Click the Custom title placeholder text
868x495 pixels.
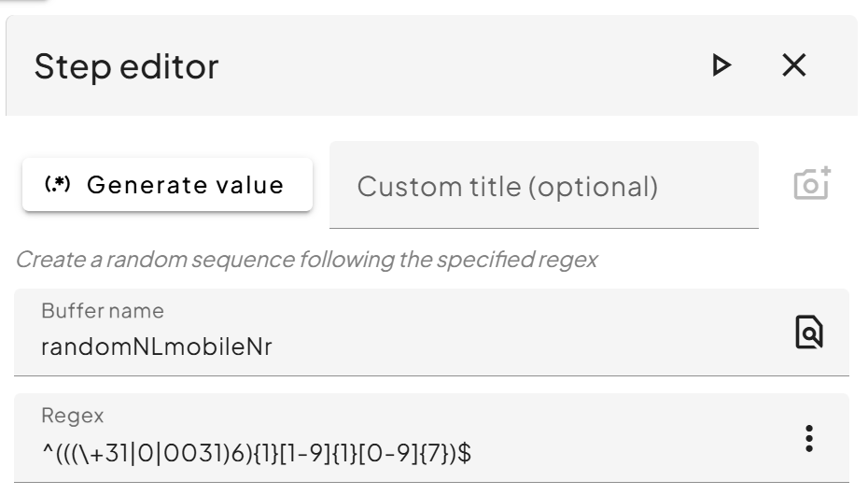coord(508,186)
